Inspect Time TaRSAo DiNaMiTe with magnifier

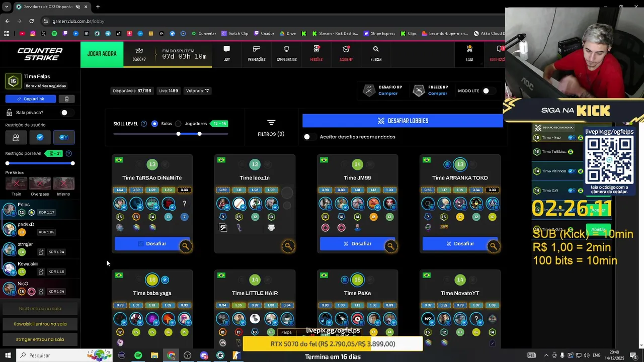coord(186,246)
